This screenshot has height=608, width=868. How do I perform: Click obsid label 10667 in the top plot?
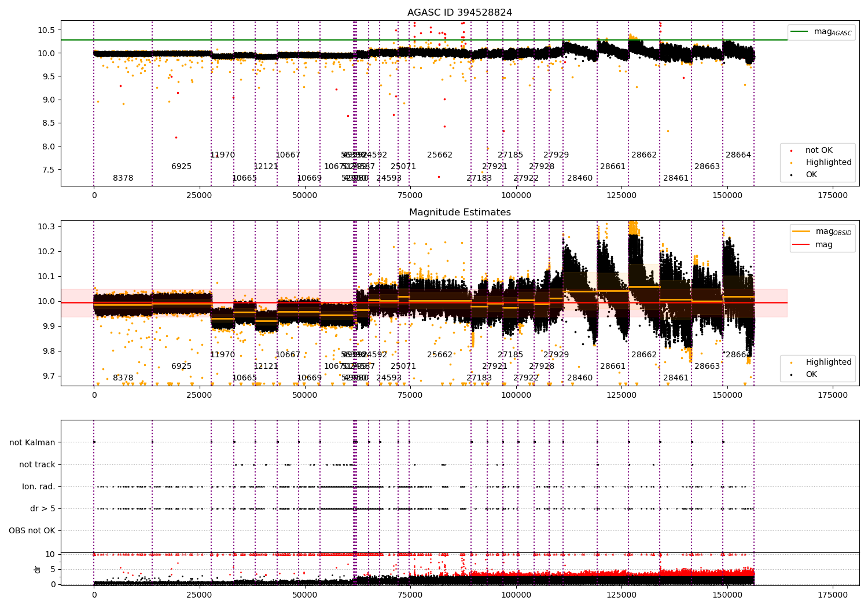[288, 155]
